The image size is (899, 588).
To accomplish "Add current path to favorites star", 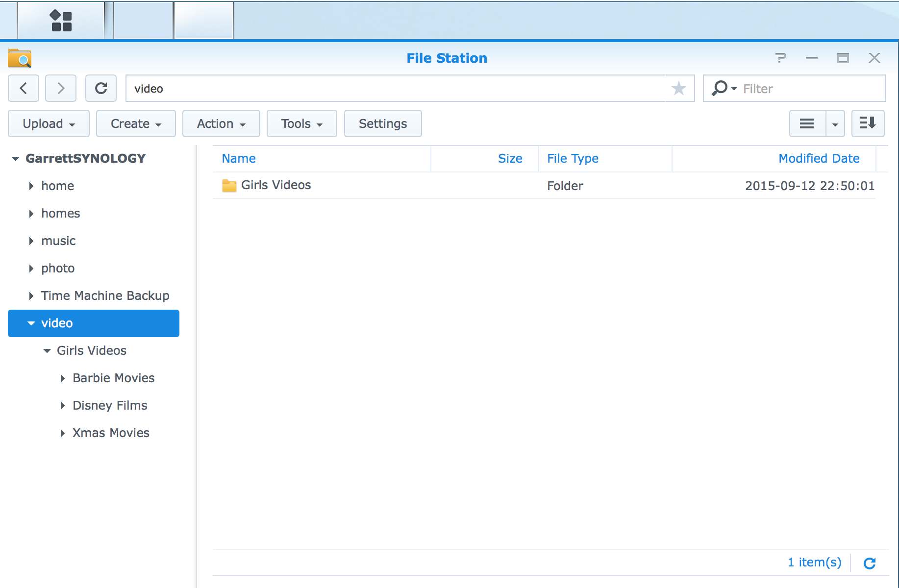I will click(x=679, y=89).
